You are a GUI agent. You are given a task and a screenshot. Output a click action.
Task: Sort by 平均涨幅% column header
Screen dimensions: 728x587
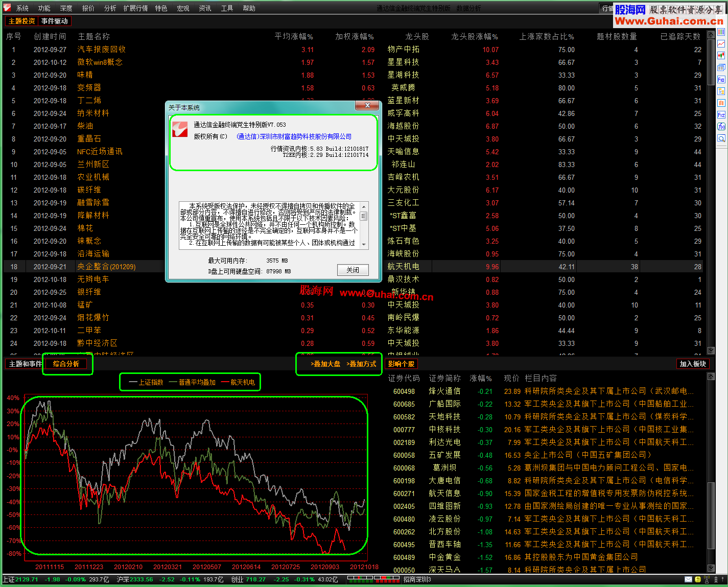[294, 36]
